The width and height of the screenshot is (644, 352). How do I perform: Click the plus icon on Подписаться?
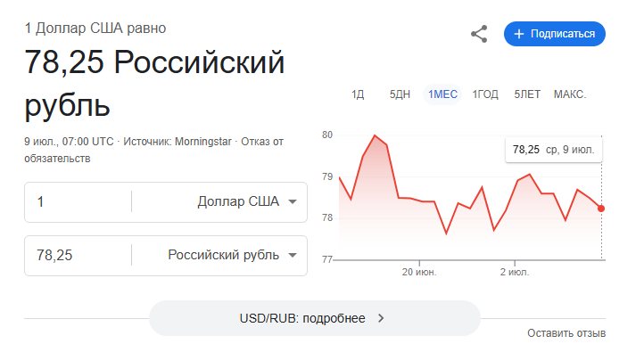coord(519,34)
